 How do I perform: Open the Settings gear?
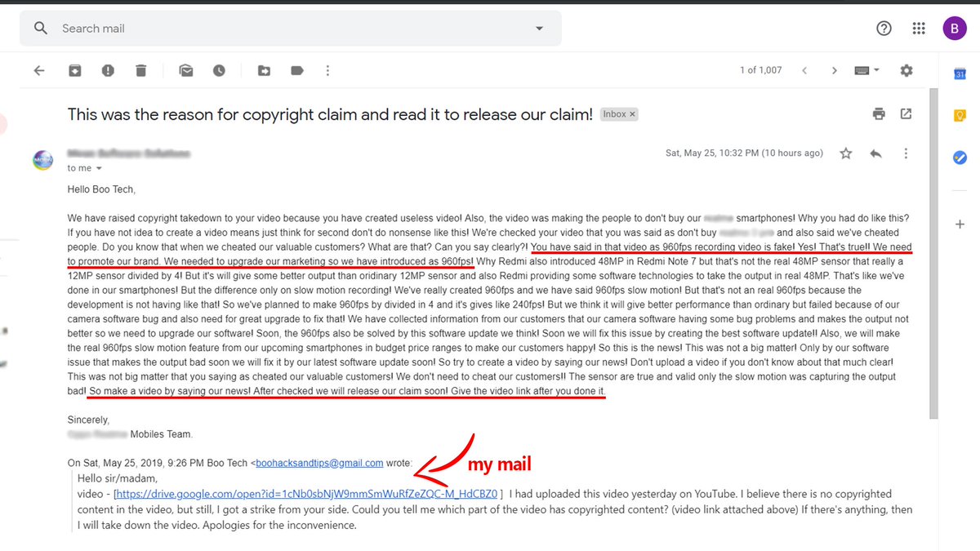[x=906, y=71]
